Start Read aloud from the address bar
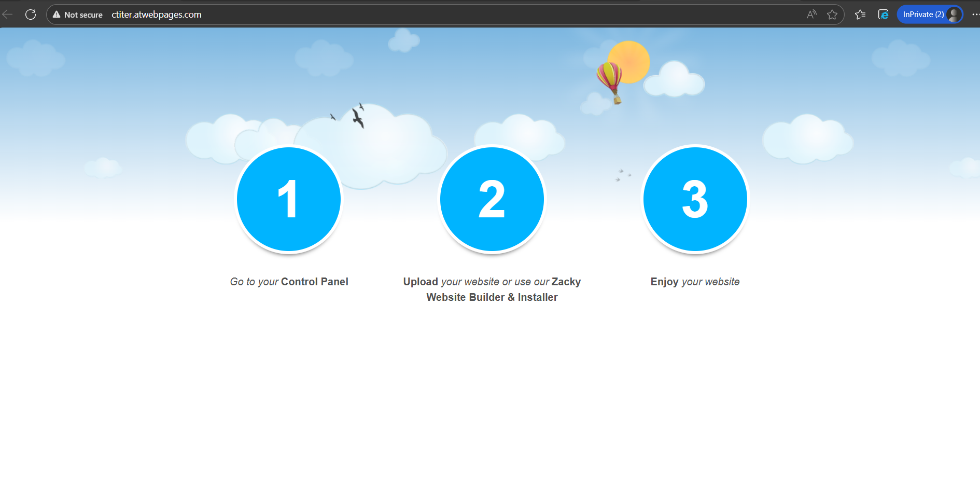Viewport: 980px width, 499px height. coord(811,15)
